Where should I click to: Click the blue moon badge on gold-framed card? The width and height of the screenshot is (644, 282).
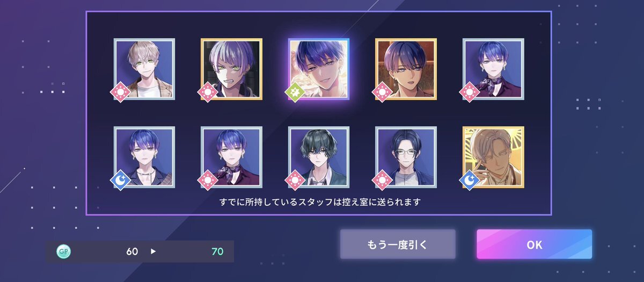[470, 180]
